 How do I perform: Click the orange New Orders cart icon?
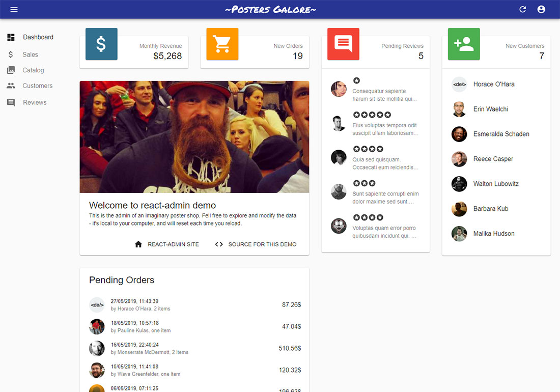click(x=222, y=44)
